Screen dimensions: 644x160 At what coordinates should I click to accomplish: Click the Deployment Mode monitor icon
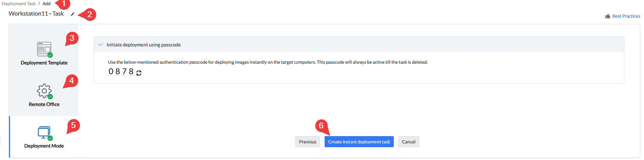(44, 132)
